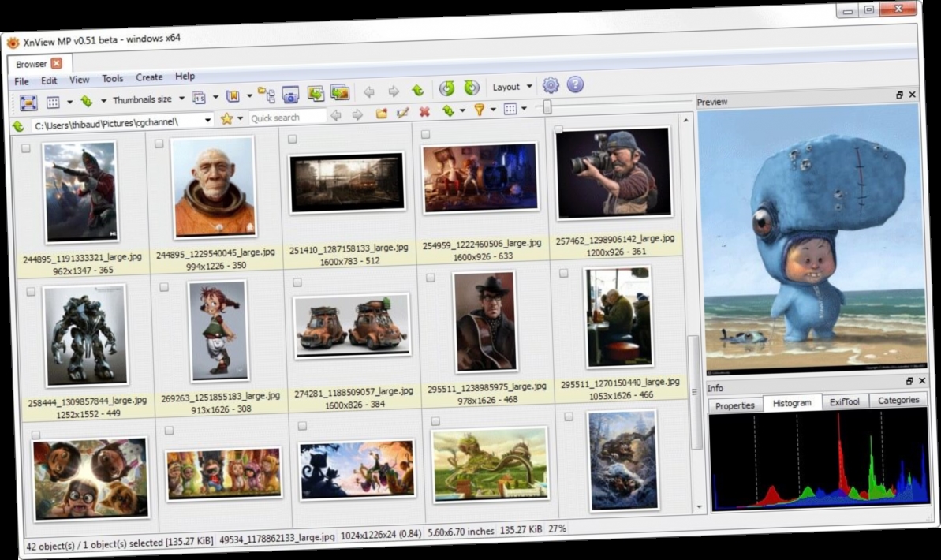Check box for 295511_1238985975_large.jpg
The height and width of the screenshot is (560, 941).
(x=431, y=278)
